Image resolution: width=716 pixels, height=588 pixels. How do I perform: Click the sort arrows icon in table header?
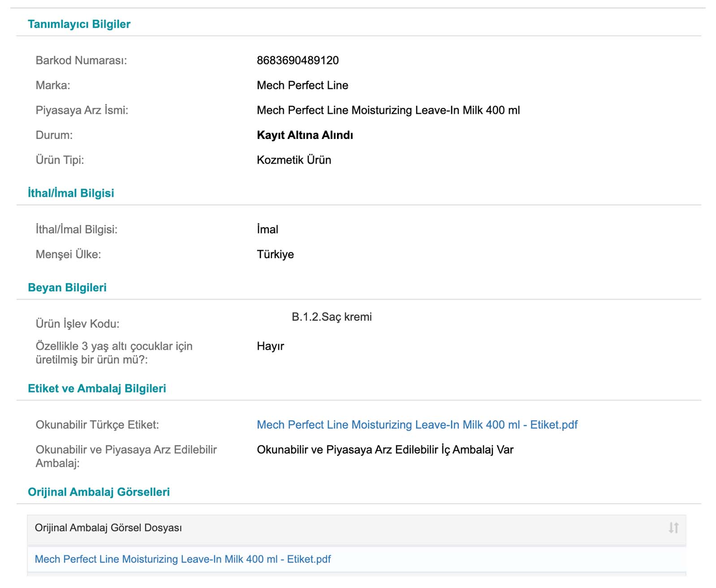click(x=673, y=527)
